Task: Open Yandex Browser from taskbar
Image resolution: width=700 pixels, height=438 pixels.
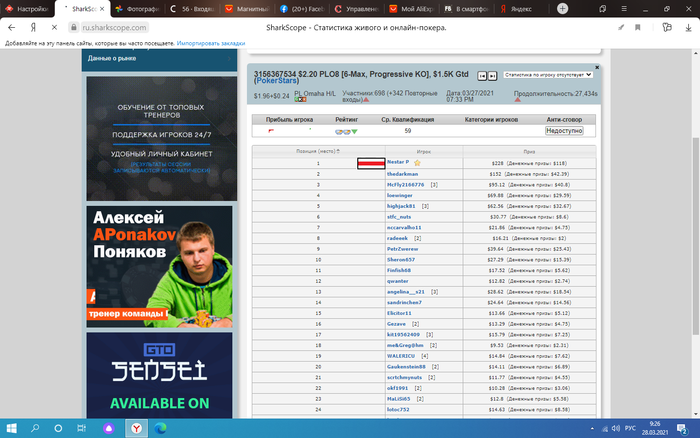Action: click(x=136, y=428)
